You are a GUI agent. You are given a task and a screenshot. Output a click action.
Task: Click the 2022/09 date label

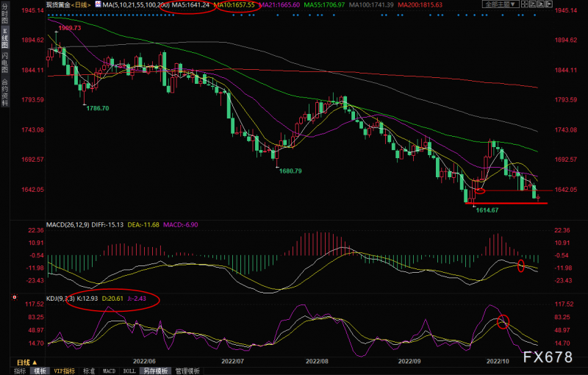tap(409, 361)
